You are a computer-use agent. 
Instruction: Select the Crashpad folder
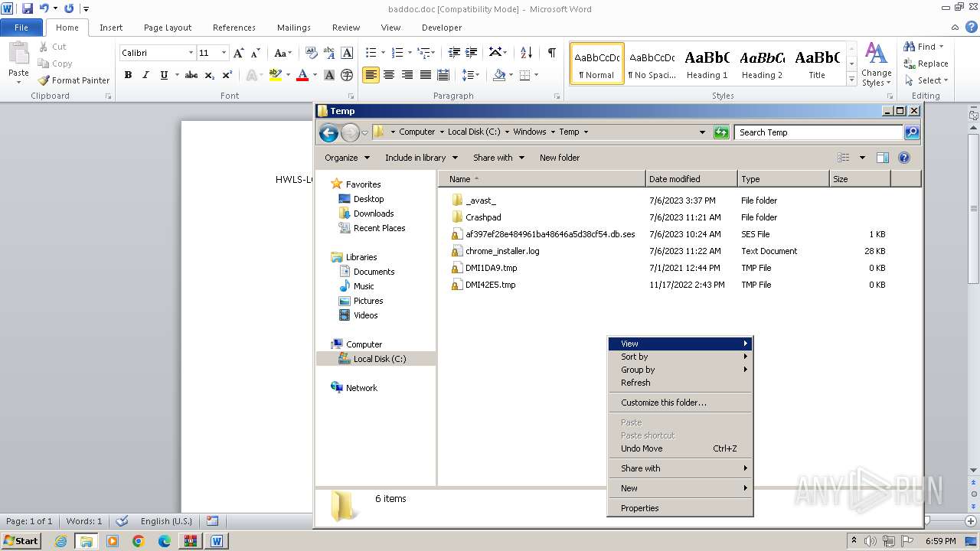(483, 217)
